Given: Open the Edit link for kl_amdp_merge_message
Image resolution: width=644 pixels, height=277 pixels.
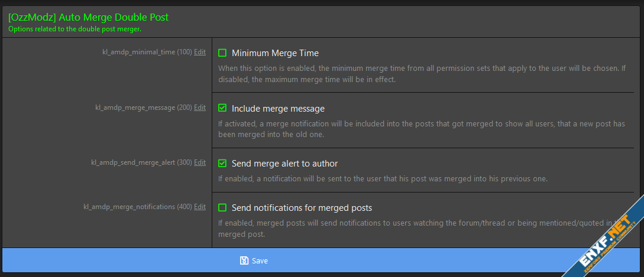Looking at the screenshot, I should point(200,107).
